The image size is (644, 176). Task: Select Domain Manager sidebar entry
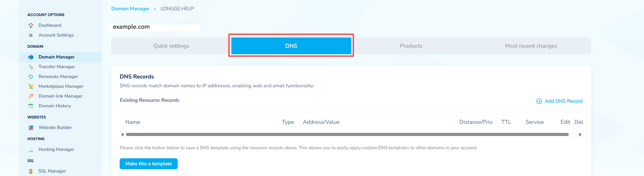coord(60,57)
